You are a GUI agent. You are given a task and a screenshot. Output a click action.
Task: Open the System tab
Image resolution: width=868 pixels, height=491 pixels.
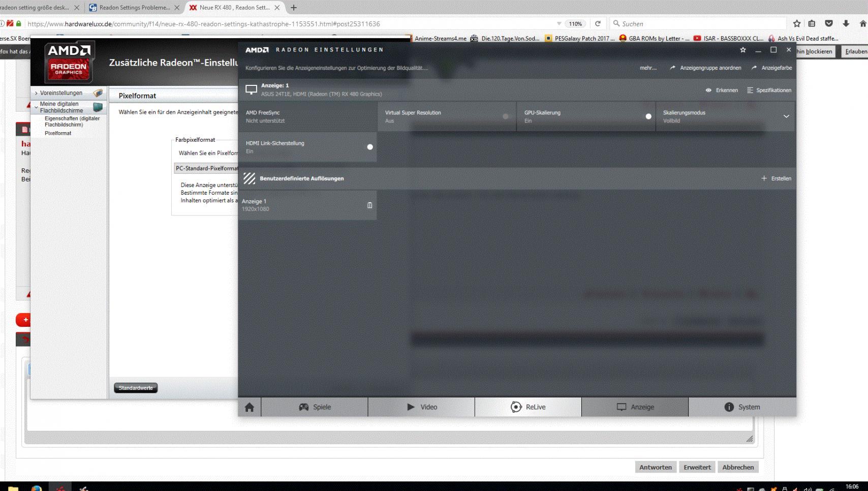tap(742, 407)
